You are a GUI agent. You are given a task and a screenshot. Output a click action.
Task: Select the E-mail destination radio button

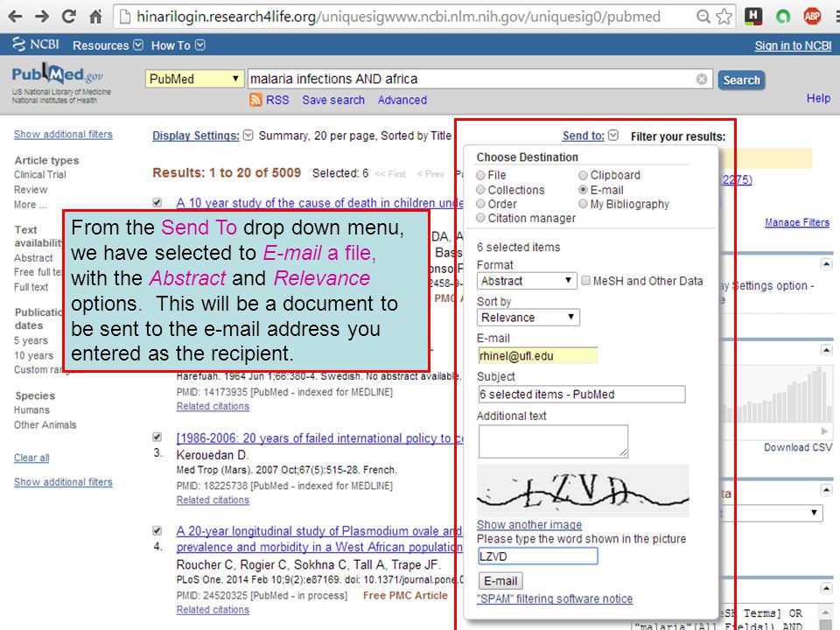coord(583,190)
